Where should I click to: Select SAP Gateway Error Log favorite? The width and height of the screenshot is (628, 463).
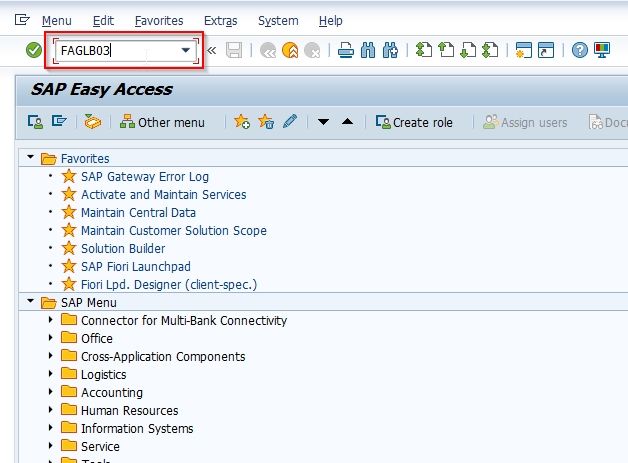click(145, 177)
